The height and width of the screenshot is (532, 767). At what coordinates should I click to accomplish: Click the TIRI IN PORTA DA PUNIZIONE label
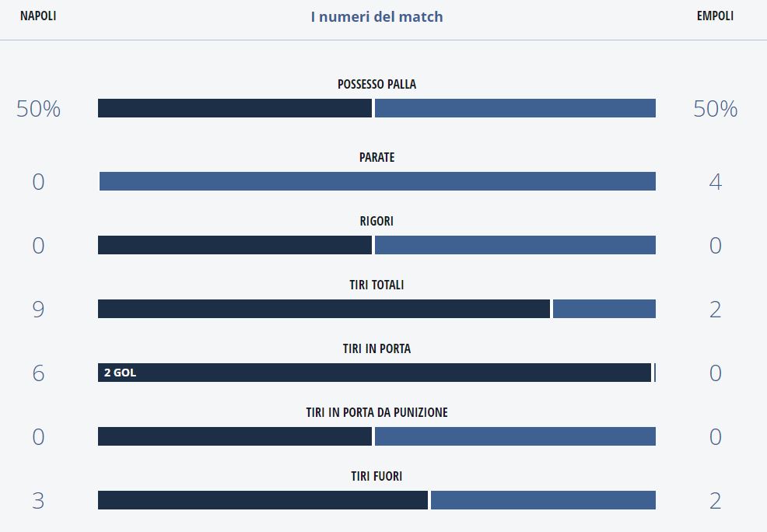(x=376, y=412)
